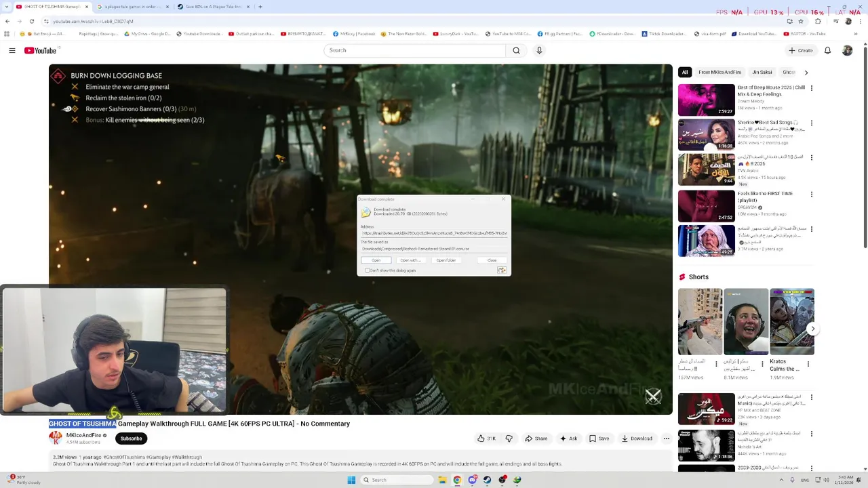The width and height of the screenshot is (868, 488).
Task: Share the Ghost of Tsushima video
Action: click(x=536, y=439)
